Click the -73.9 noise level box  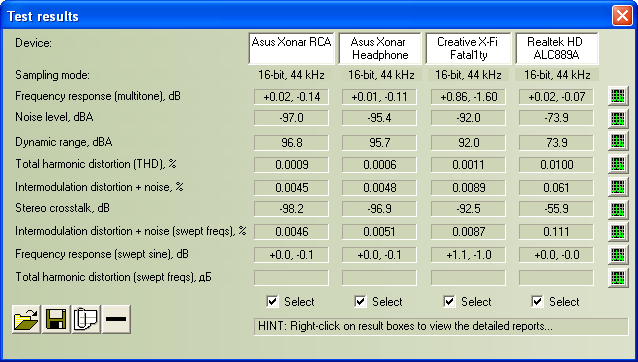click(556, 118)
